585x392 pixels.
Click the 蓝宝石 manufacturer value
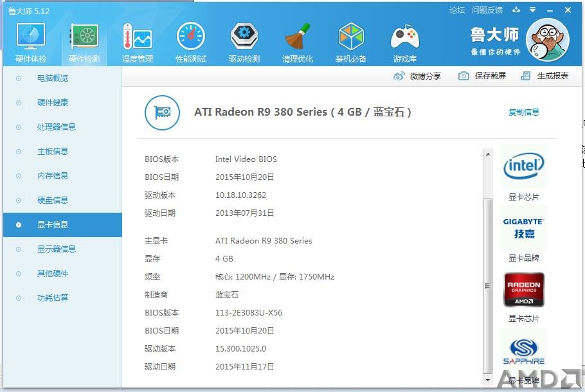[227, 295]
